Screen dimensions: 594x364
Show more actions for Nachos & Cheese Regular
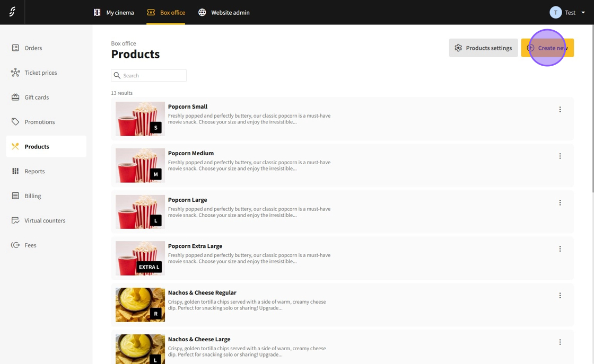point(560,296)
